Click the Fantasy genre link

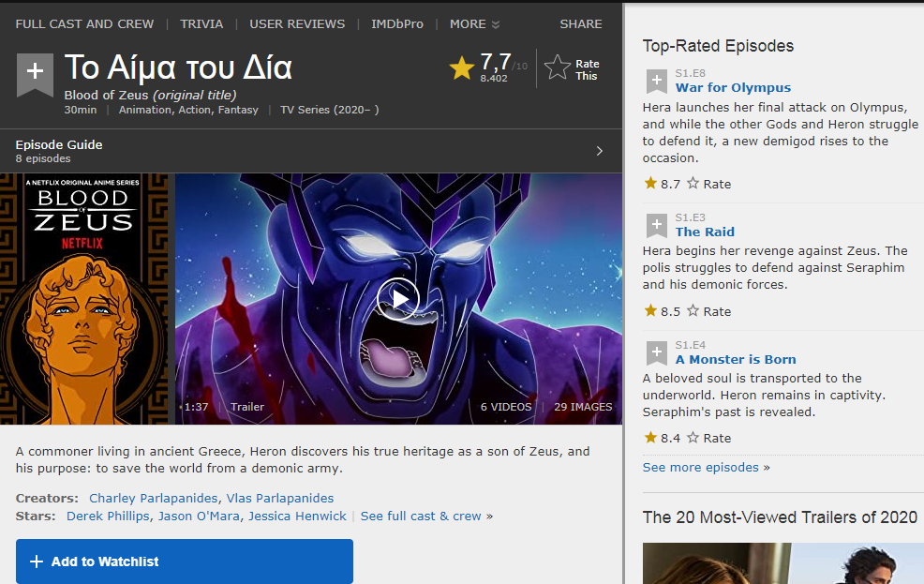tap(238, 110)
